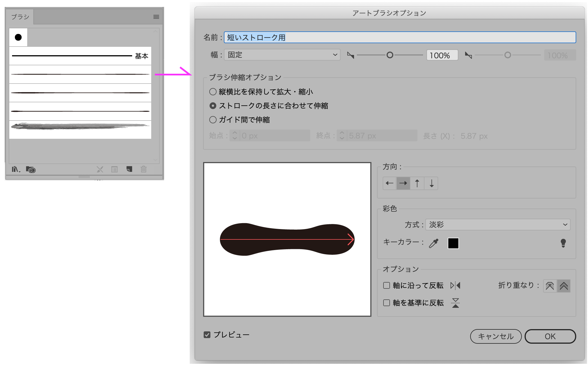Click the Brushes panel scrollbar down arrow
588x365 pixels.
pos(155,160)
